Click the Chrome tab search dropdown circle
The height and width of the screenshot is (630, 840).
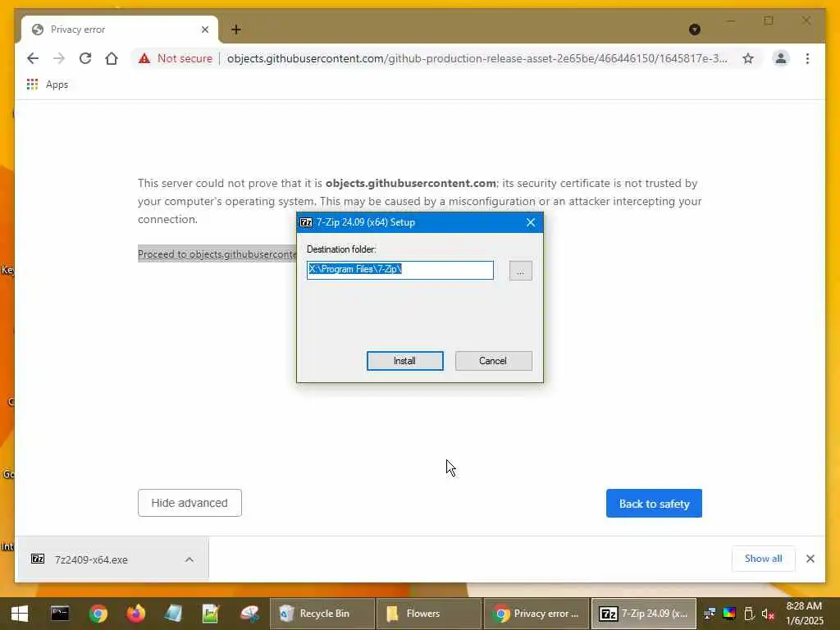(694, 30)
